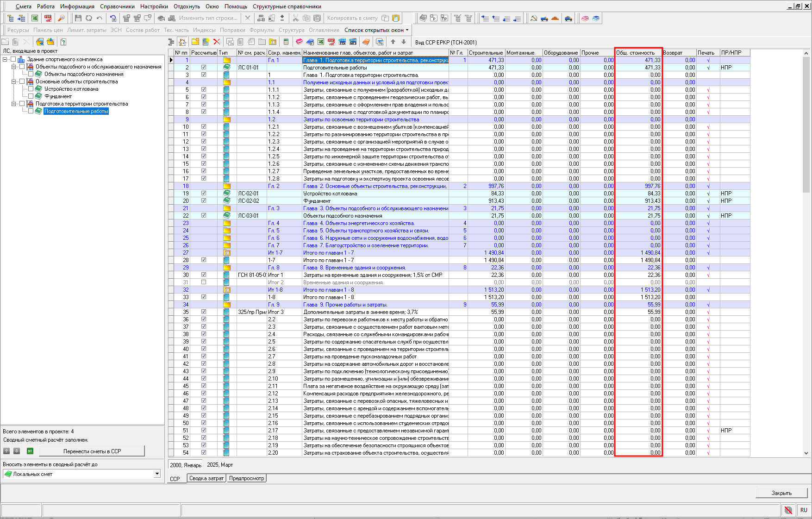
Task: Check the box next to Фундамент in tree
Action: (31, 96)
